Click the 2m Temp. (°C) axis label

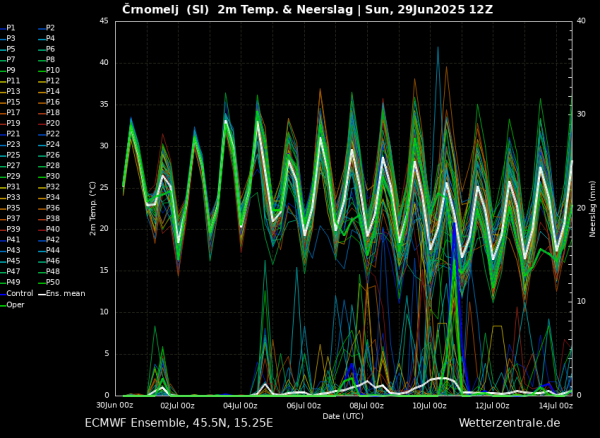pos(93,208)
